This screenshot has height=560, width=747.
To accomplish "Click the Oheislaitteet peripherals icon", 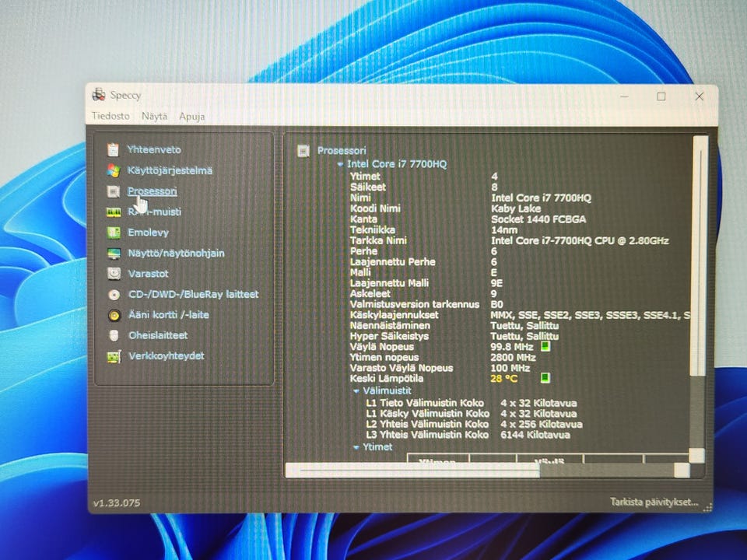I will (114, 335).
